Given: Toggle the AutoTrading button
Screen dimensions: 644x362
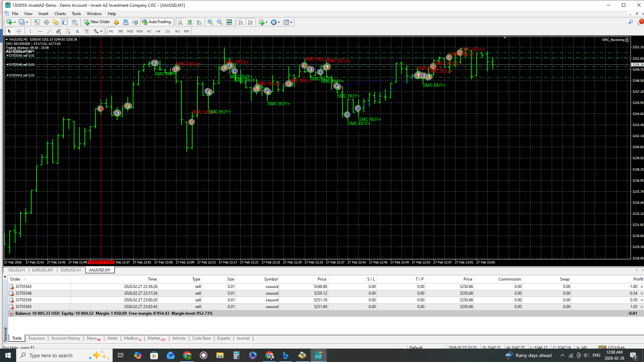Looking at the screenshot, I should (x=156, y=22).
